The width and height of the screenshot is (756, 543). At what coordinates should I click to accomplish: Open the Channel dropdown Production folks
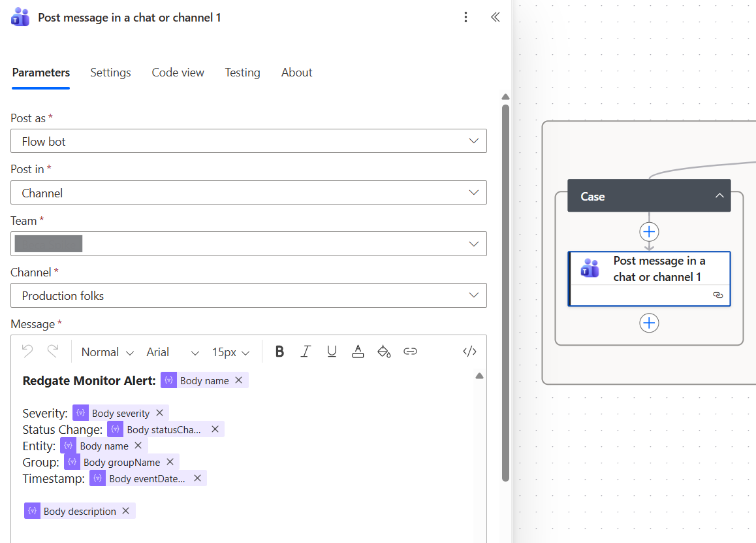tap(249, 295)
